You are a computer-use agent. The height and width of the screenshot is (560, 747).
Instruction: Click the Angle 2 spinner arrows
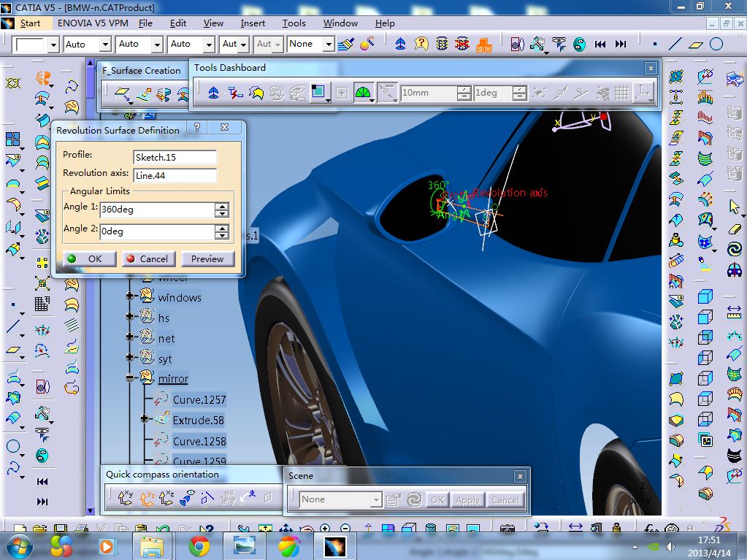click(x=221, y=231)
